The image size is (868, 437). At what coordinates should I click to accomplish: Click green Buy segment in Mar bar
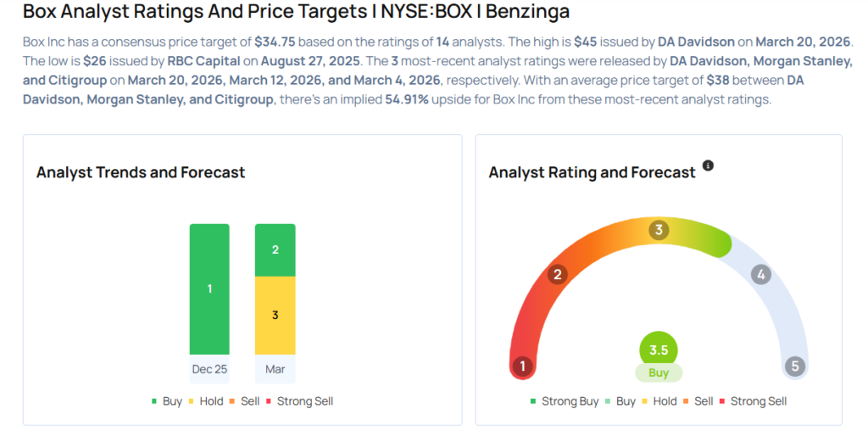[x=275, y=249]
